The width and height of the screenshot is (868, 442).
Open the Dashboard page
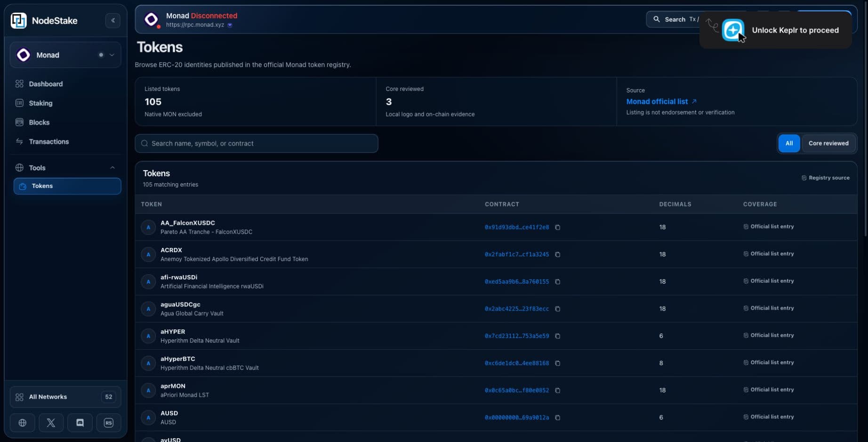pos(46,84)
